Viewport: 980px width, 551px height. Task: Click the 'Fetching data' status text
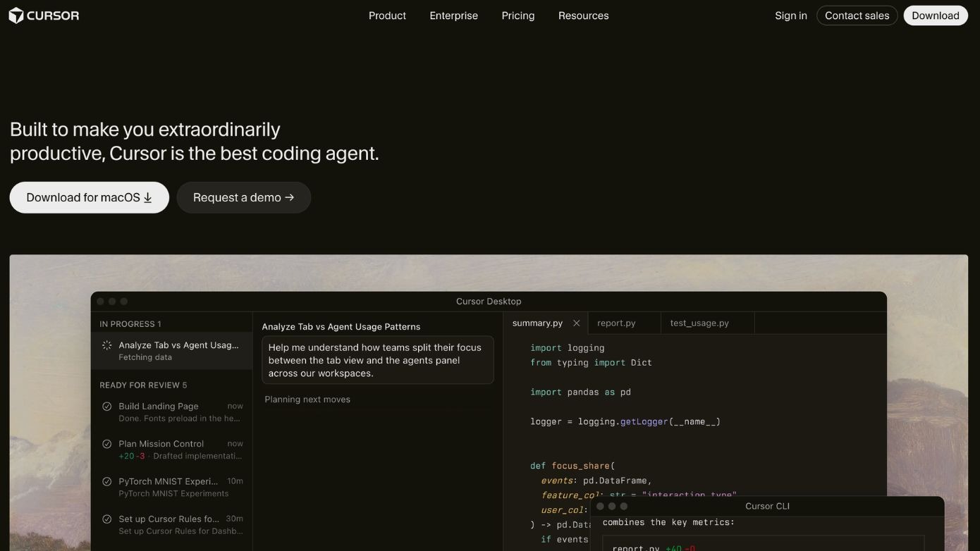[145, 357]
